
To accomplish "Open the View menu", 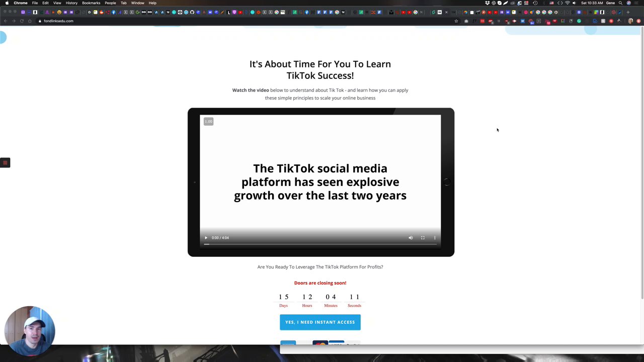I will pyautogui.click(x=57, y=3).
